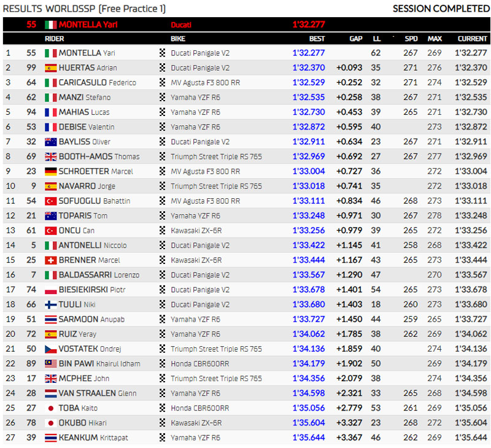Image resolution: width=491 pixels, height=448 pixels.
Task: Open MONTELLA's best lap time 1'32.277
Action: (x=309, y=53)
